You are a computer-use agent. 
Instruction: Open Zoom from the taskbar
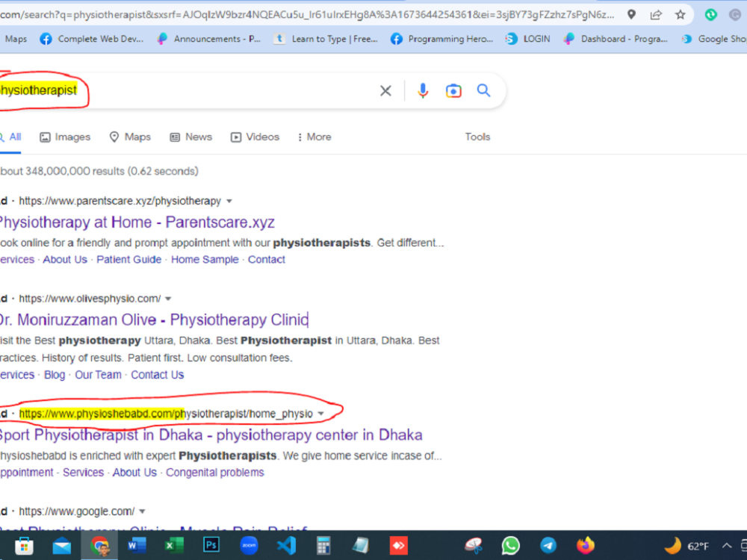pyautogui.click(x=249, y=545)
